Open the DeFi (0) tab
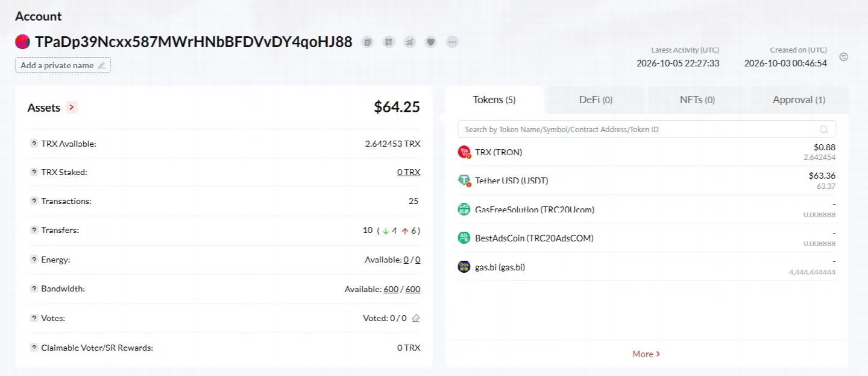 tap(596, 100)
